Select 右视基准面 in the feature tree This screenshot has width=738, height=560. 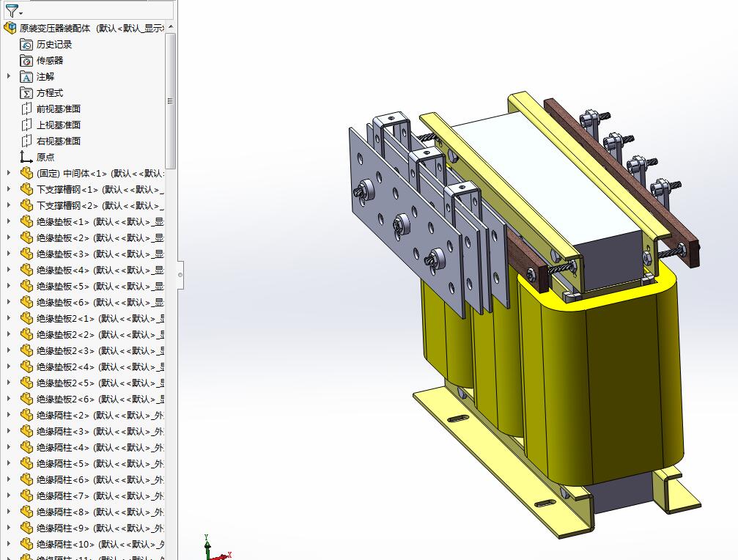pyautogui.click(x=59, y=141)
